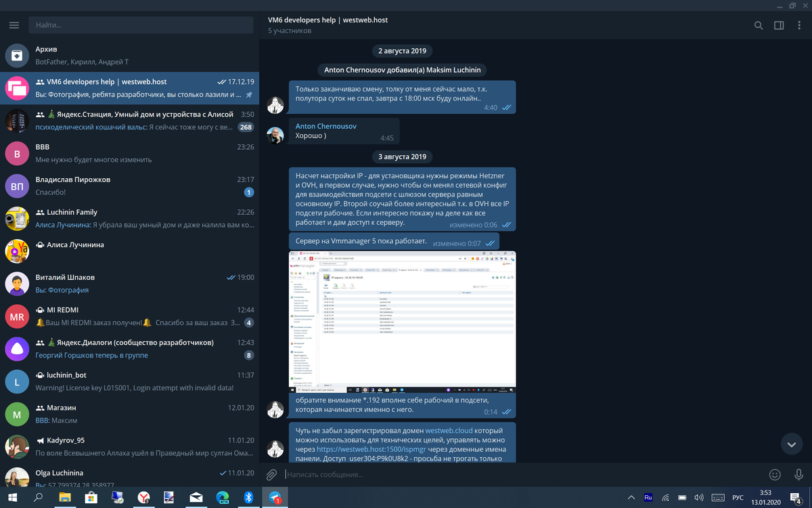Toggle the right info side panel

pyautogui.click(x=779, y=26)
